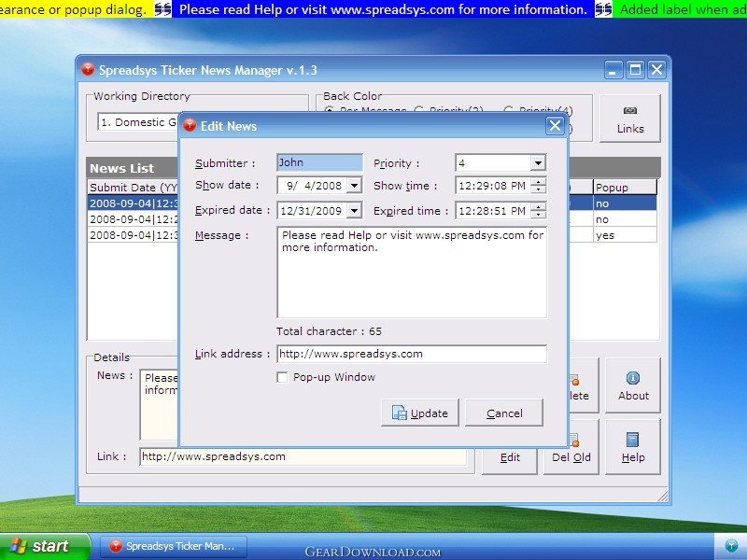Click the Spreadsys system tray icon
This screenshot has width=747, height=560.
click(x=731, y=546)
